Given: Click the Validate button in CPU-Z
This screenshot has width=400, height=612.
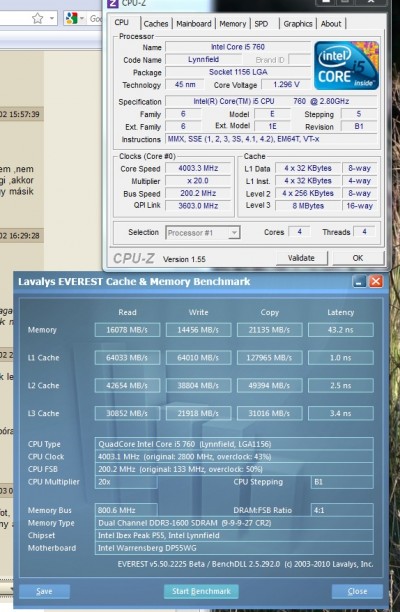Looking at the screenshot, I should coord(301,258).
